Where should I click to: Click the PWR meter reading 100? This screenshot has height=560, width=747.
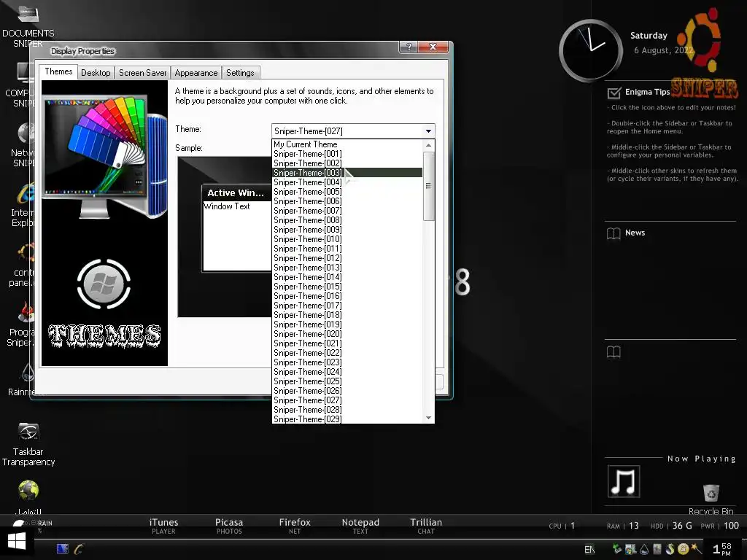pyautogui.click(x=720, y=526)
